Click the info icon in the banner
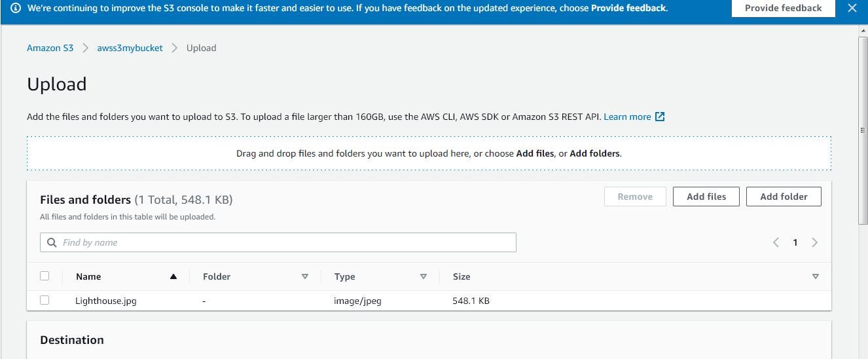Screen dimensions: 868x359 [x=15, y=9]
